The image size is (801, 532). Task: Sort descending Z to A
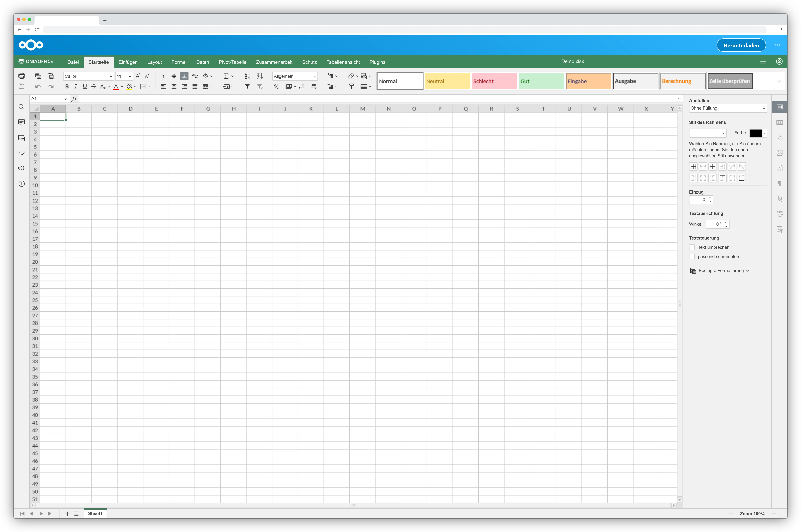260,76
